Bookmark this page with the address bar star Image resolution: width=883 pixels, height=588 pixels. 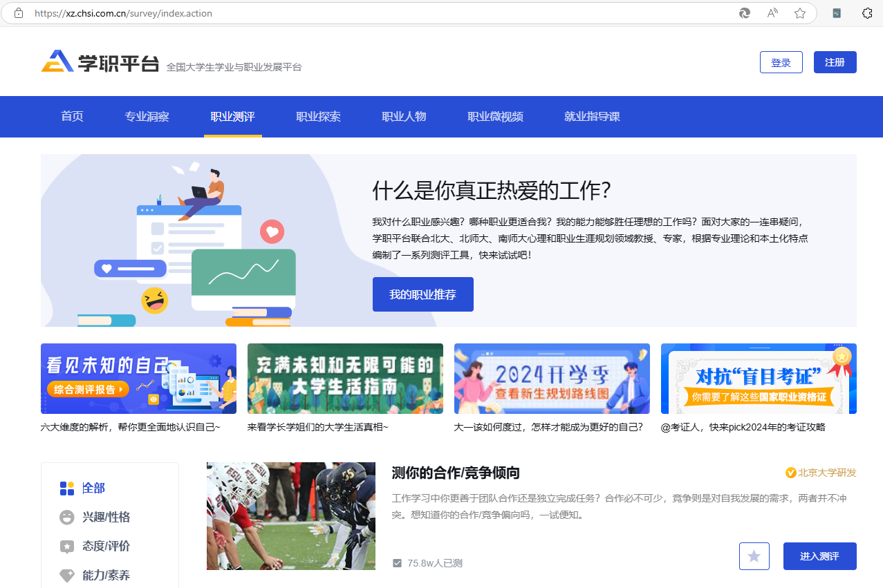pyautogui.click(x=799, y=12)
